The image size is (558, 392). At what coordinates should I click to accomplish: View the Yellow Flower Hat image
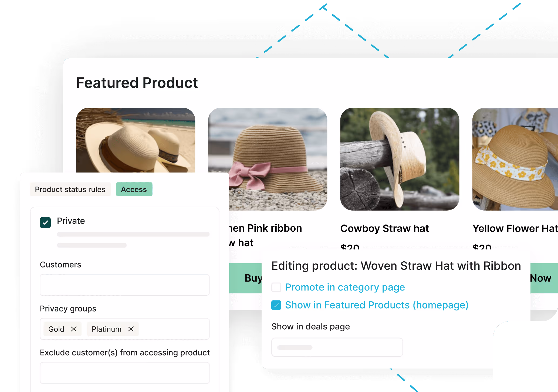click(x=515, y=159)
